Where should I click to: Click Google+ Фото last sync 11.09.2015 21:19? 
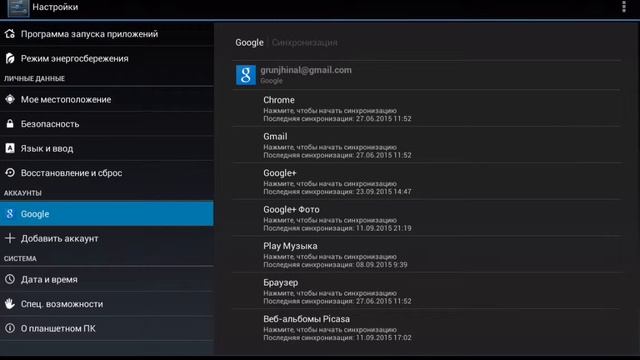point(384,228)
